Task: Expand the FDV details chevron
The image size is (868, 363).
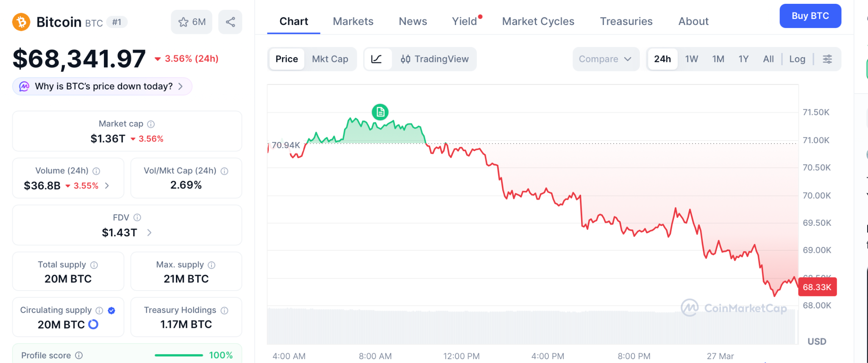Action: [149, 233]
